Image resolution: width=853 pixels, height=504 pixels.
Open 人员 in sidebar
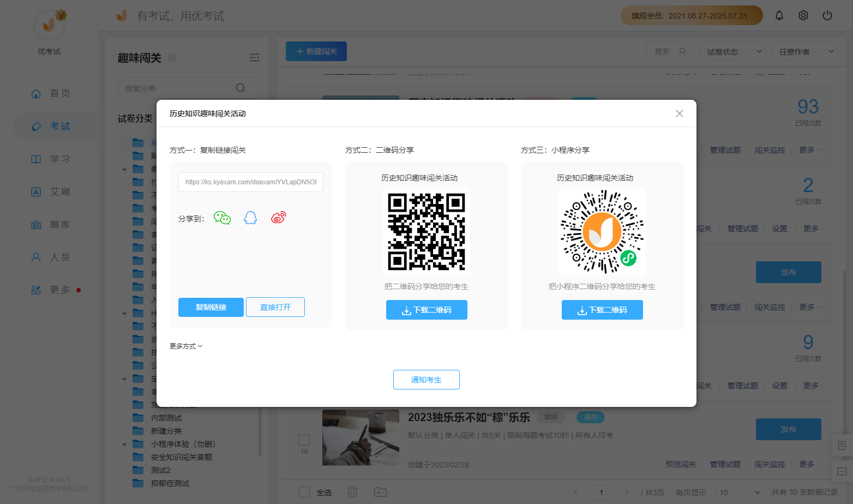pyautogui.click(x=50, y=257)
